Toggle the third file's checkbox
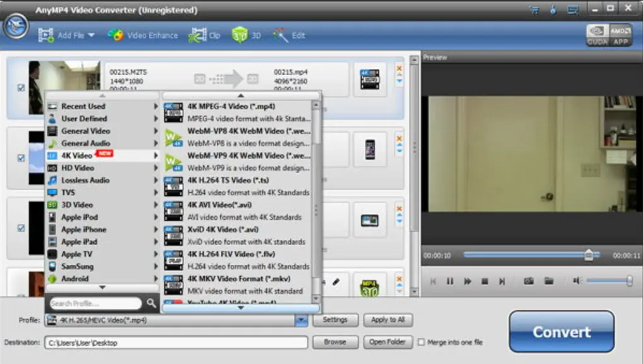The height and width of the screenshot is (364, 643). (21, 228)
